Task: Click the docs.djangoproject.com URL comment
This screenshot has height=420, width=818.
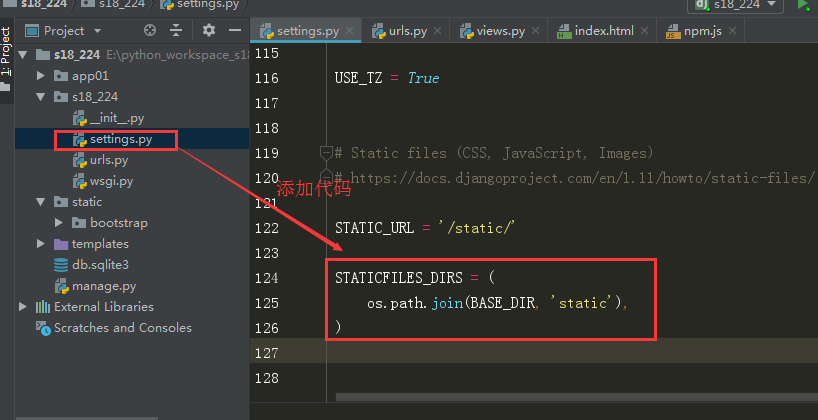Action: (x=582, y=178)
